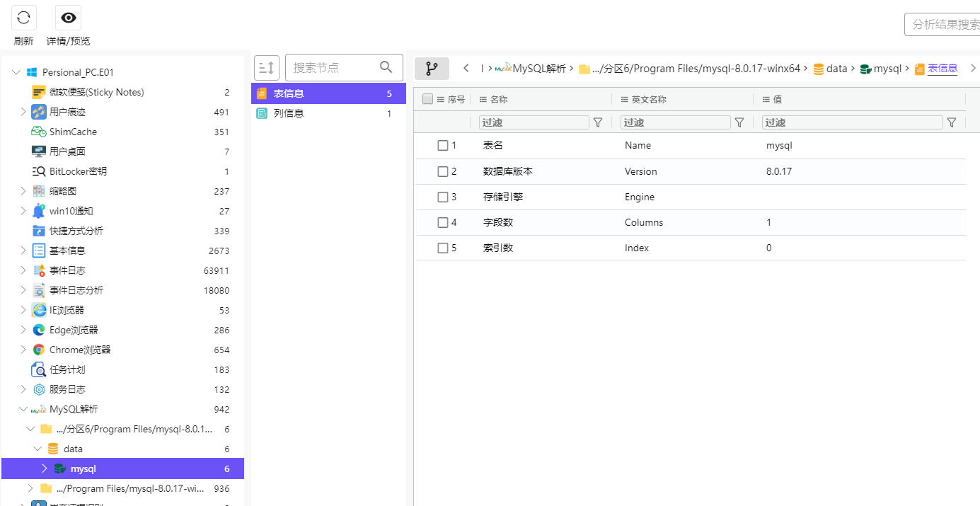Select the BitLocker密钥 tree item
The width and height of the screenshot is (980, 506).
(78, 171)
